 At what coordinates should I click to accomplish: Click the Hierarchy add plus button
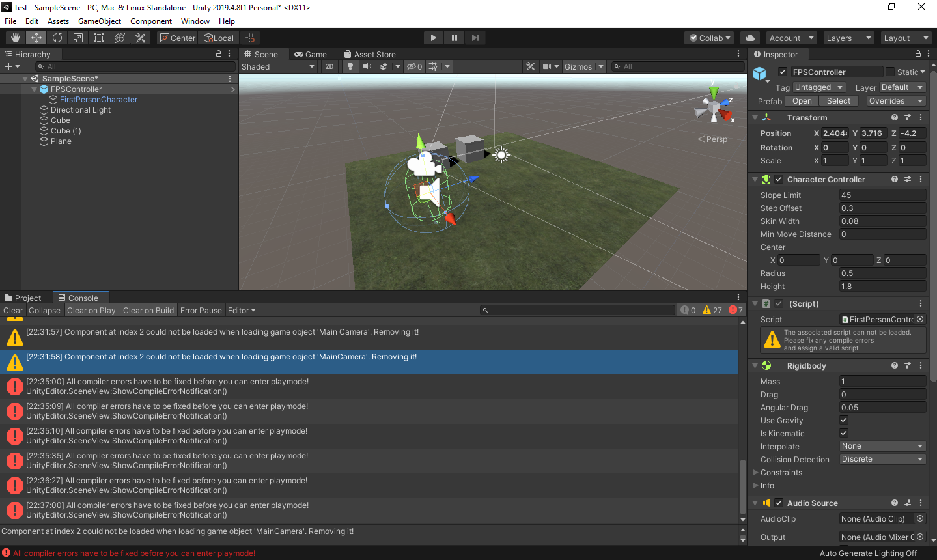point(8,66)
